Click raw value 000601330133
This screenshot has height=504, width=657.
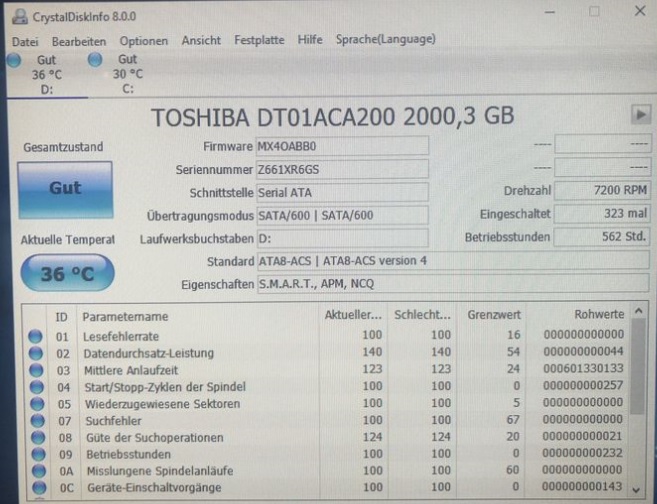click(x=583, y=368)
